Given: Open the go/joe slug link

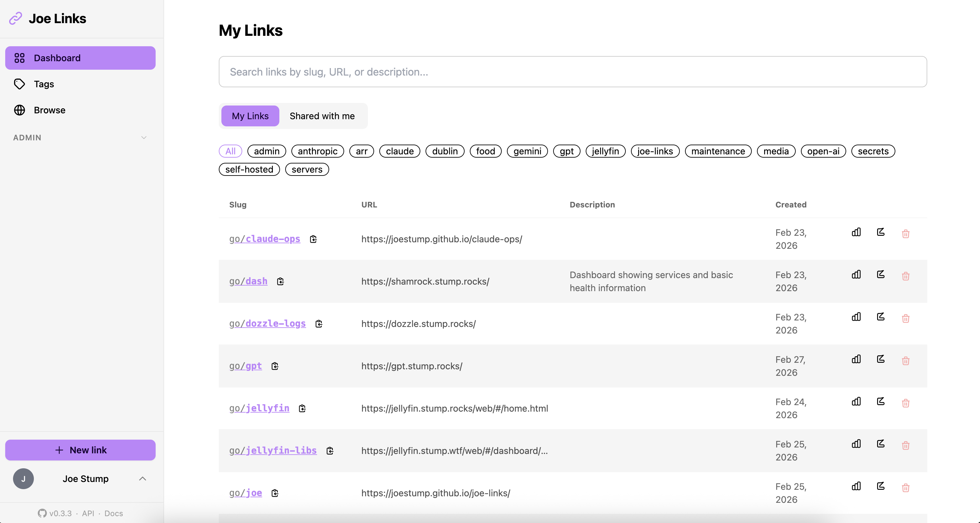Looking at the screenshot, I should click(x=245, y=492).
